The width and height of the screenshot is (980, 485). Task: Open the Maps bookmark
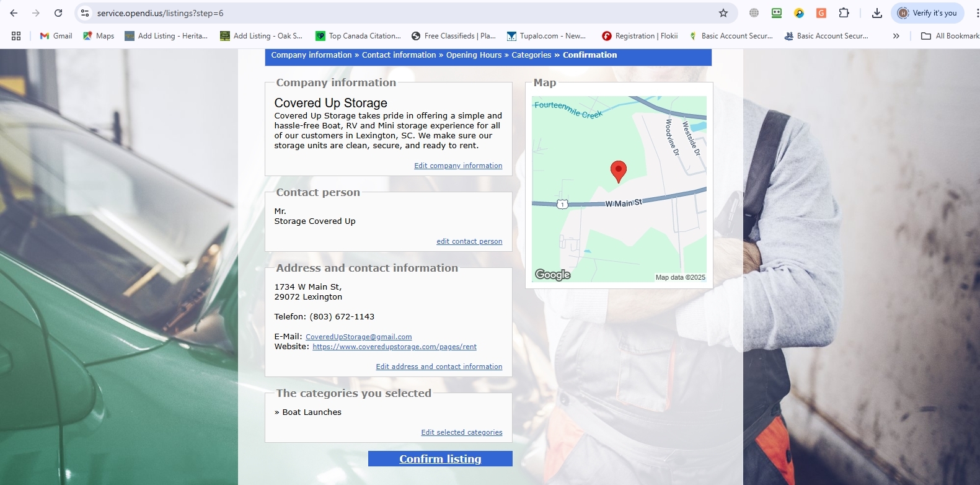coord(99,36)
